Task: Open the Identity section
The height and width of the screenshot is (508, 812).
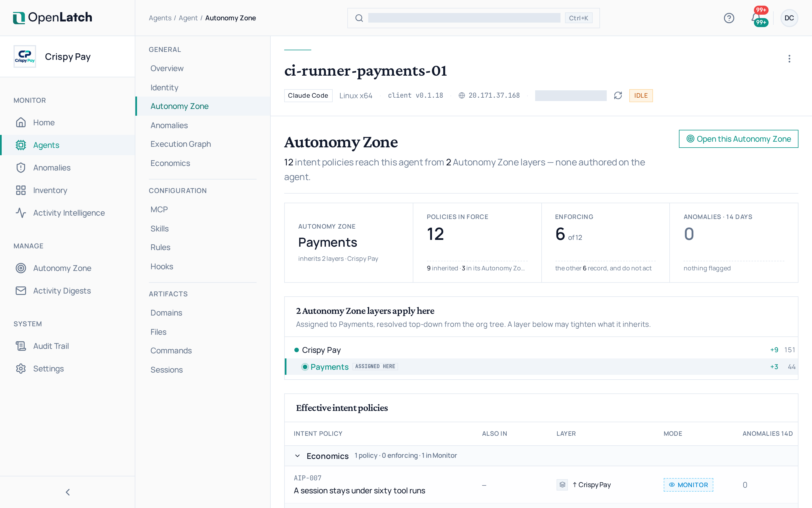Action: coord(203,87)
